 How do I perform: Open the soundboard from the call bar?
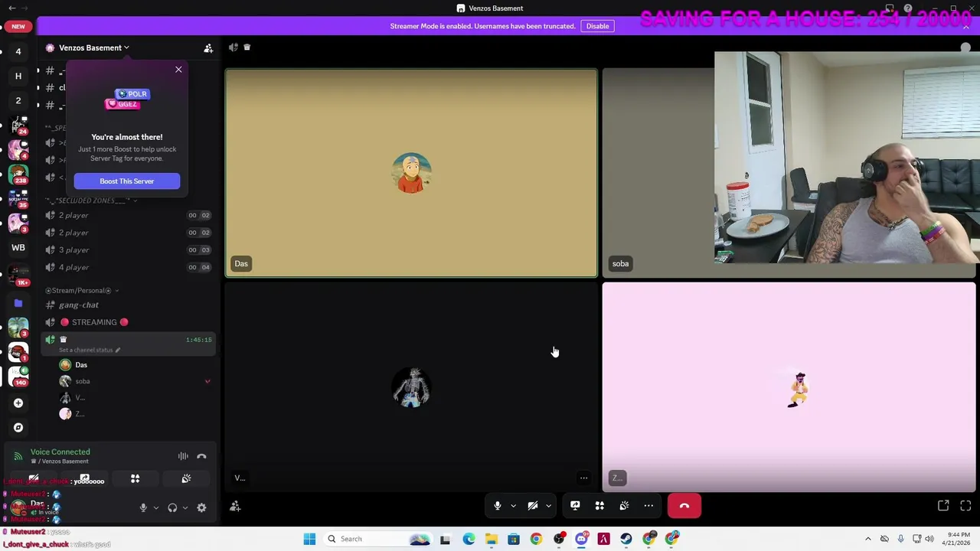coord(624,506)
